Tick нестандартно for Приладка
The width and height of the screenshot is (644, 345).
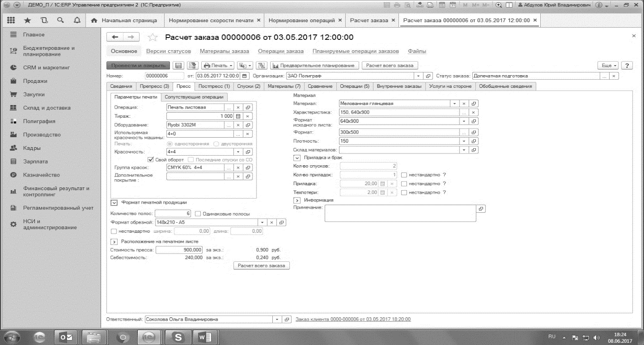(x=404, y=184)
